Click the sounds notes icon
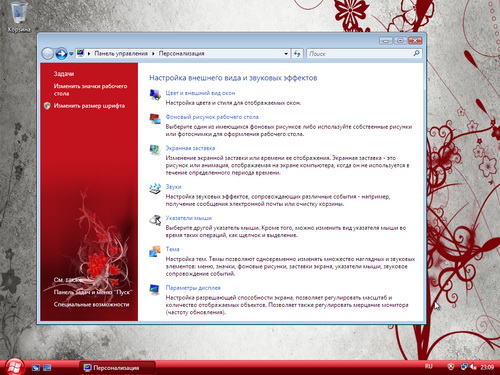 click(155, 188)
